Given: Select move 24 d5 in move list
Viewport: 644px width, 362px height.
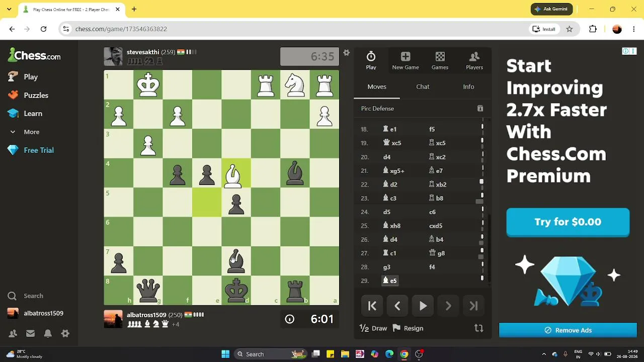Looking at the screenshot, I should click(386, 212).
